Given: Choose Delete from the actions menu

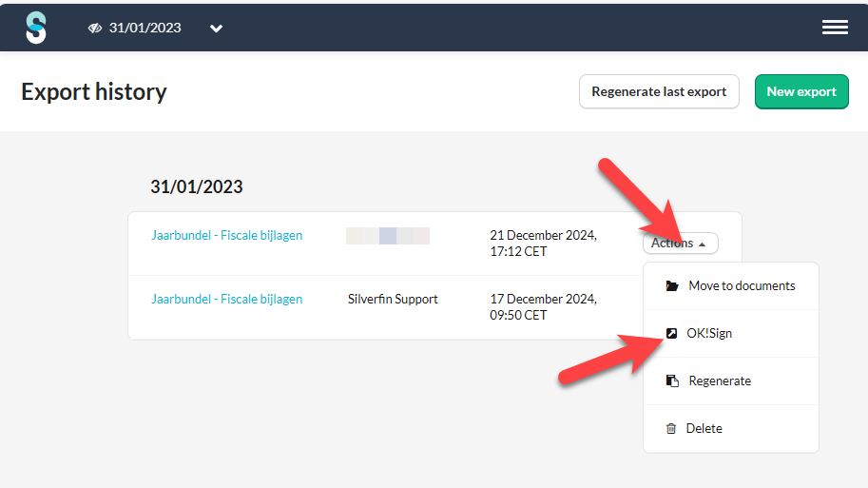Looking at the screenshot, I should pyautogui.click(x=731, y=429).
